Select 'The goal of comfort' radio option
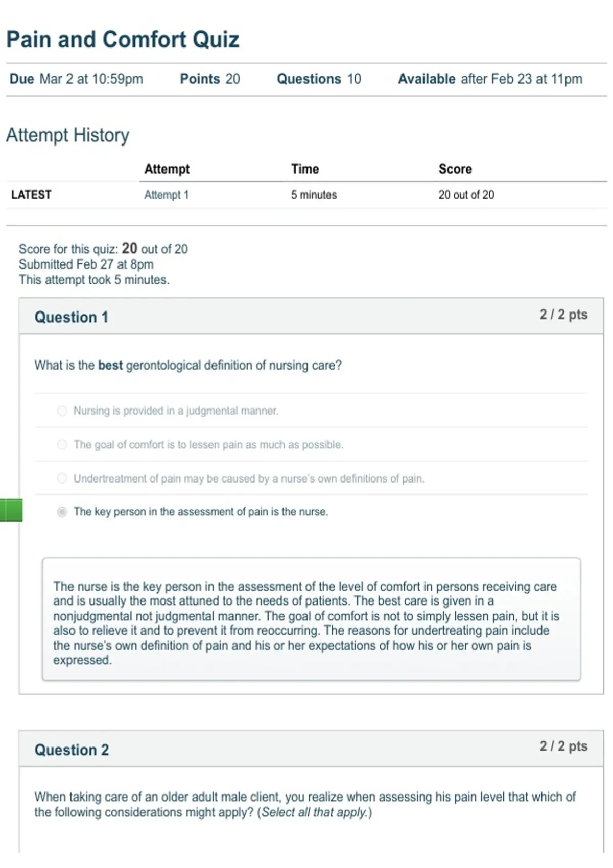The height and width of the screenshot is (868, 613). click(62, 445)
